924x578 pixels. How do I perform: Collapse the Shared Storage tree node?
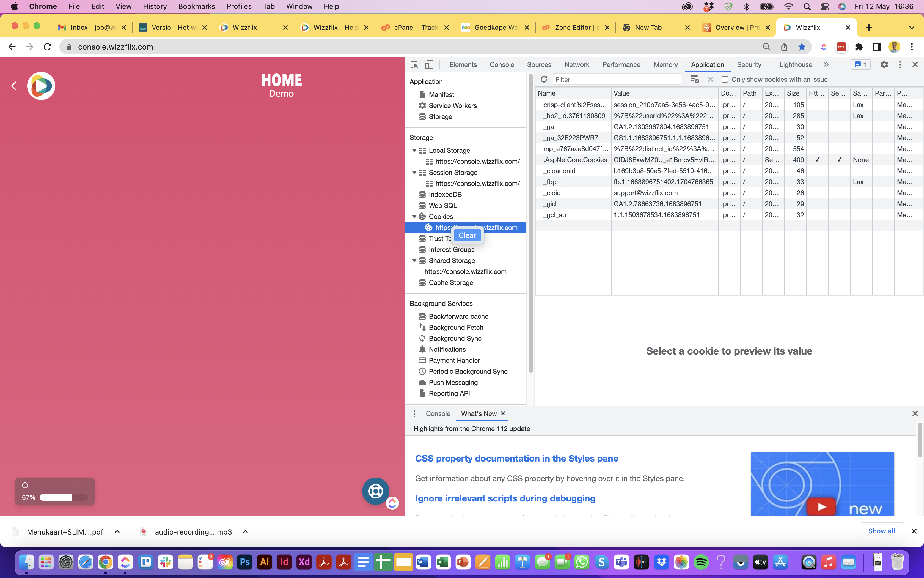(414, 261)
